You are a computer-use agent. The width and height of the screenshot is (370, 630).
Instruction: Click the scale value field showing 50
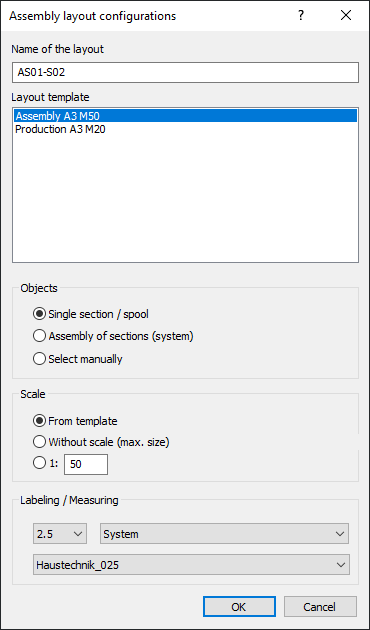point(86,464)
